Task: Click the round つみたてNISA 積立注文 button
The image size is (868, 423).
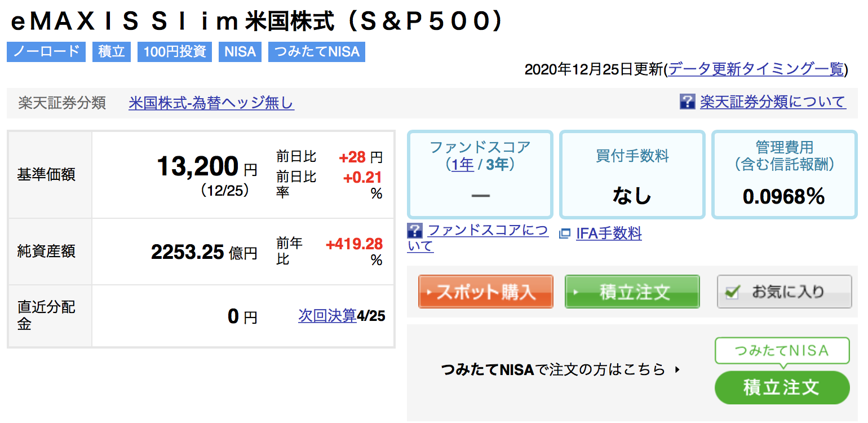Action: 782,387
